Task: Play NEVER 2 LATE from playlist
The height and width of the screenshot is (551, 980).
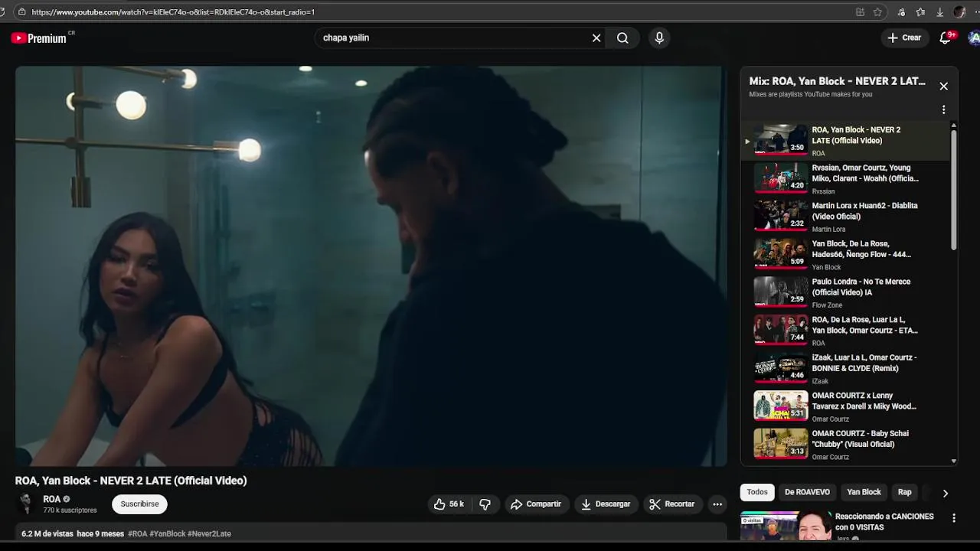Action: [845, 140]
